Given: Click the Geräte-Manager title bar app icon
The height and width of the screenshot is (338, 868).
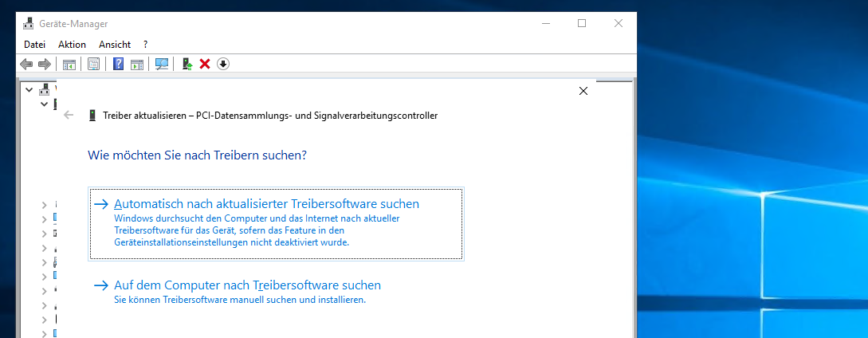Looking at the screenshot, I should point(28,24).
